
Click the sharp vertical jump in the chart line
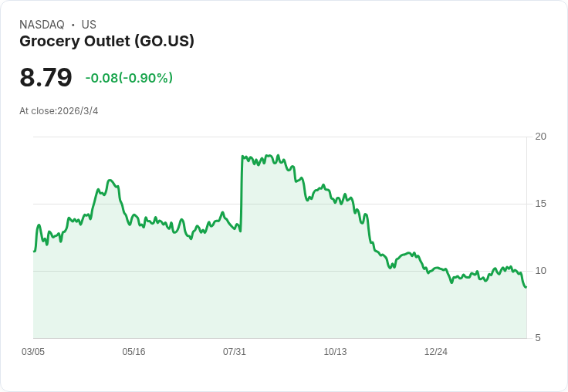coord(242,193)
